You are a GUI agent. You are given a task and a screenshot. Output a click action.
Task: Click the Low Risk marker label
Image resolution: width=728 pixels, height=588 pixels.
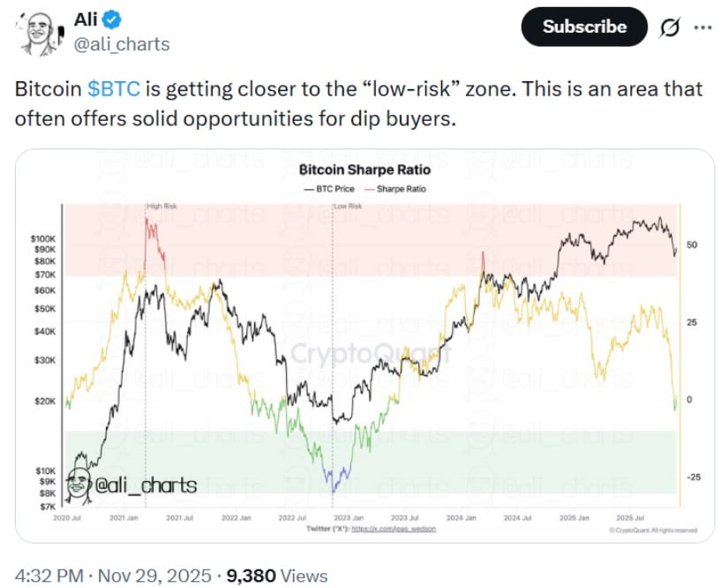tap(347, 207)
